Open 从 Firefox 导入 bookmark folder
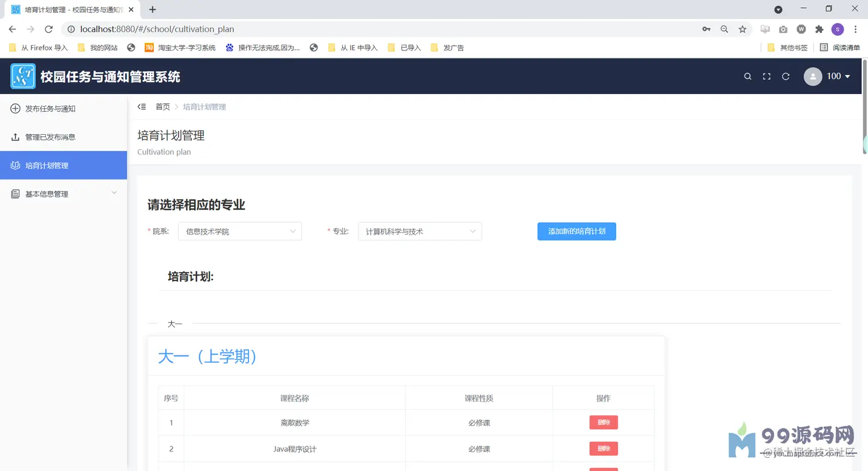The image size is (868, 471). click(38, 48)
